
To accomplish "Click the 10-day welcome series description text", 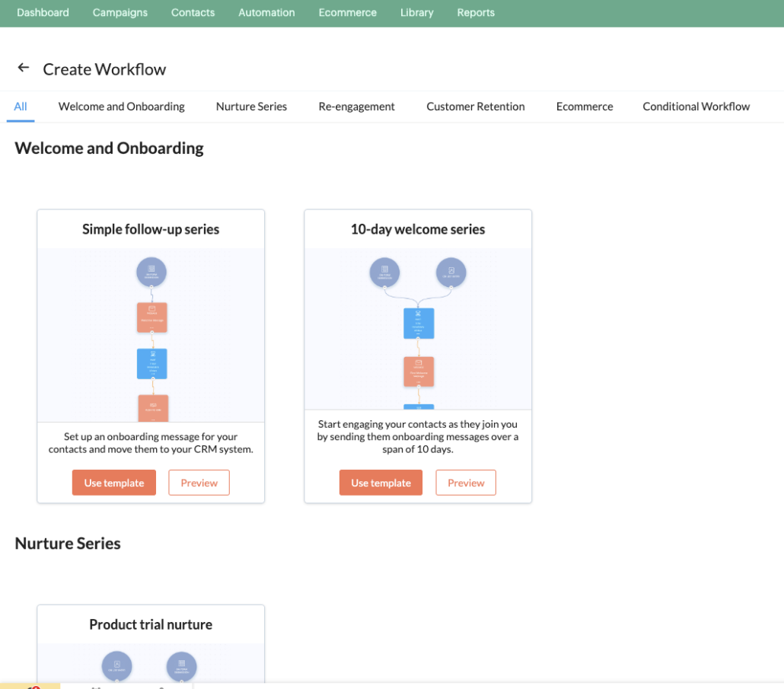I will tap(418, 436).
